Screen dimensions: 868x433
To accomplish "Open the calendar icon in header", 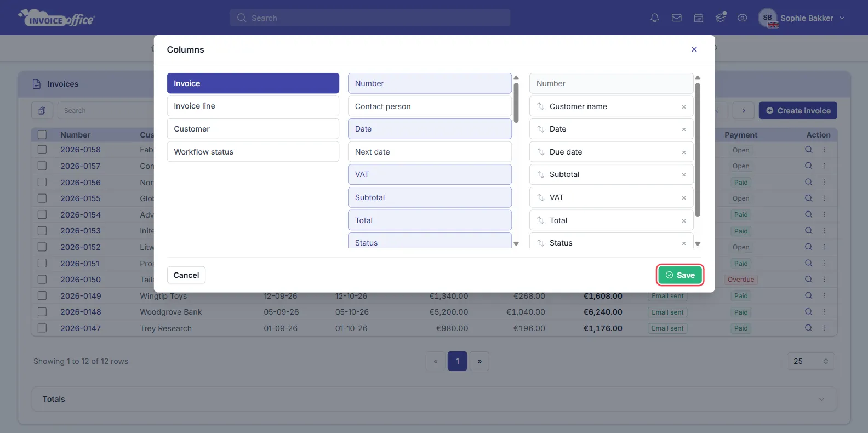I will [x=699, y=18].
